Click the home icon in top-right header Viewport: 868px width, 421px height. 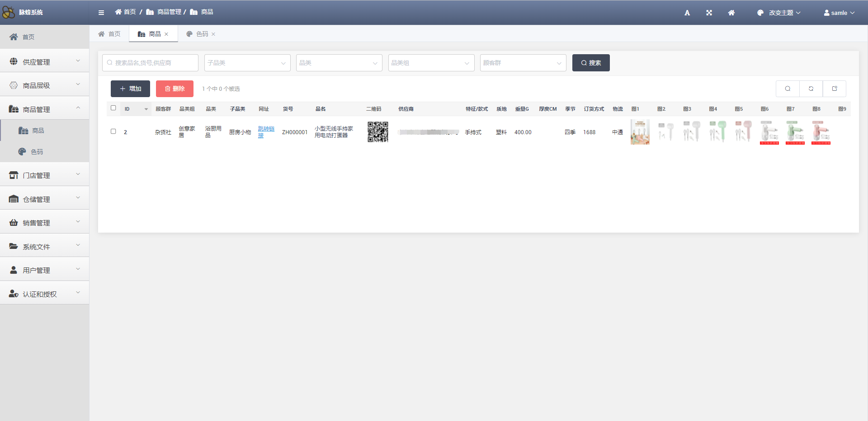(x=731, y=13)
